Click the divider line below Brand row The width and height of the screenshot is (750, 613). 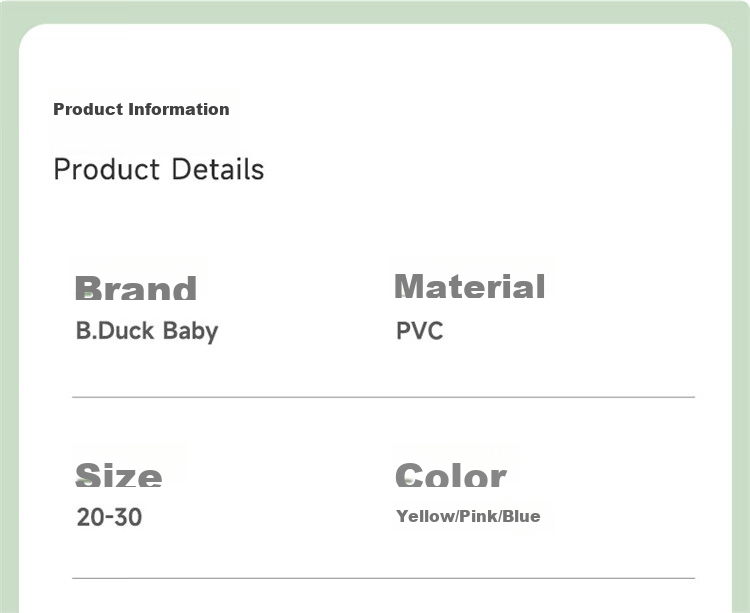[383, 397]
